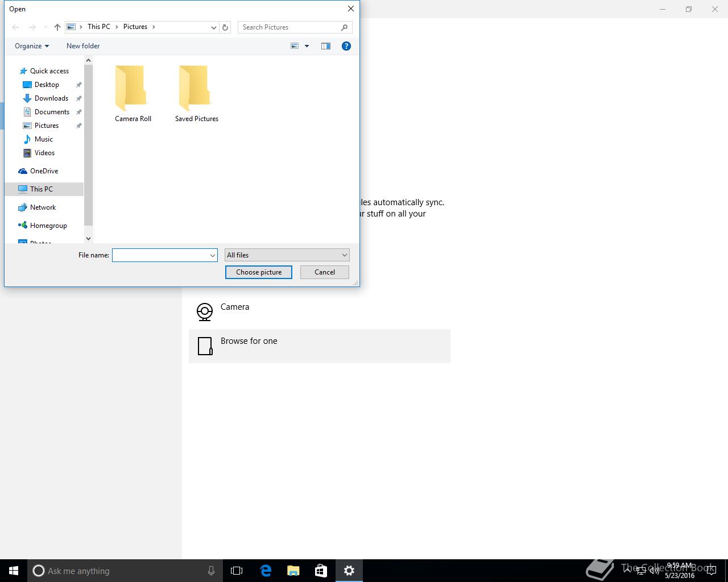Screen dimensions: 728x582
Task: Click the Camera webcam icon in Settings
Action: click(x=205, y=312)
